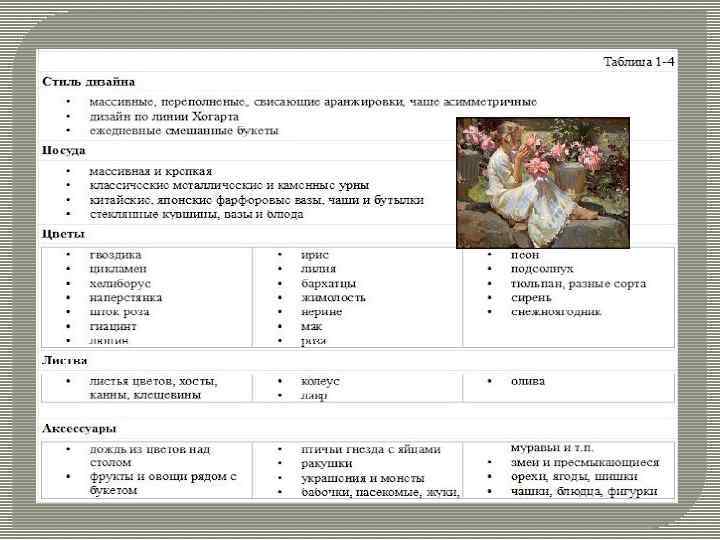Viewport: 720px width, 540px height.
Task: Click the heading 'Посуда'
Action: point(63,150)
